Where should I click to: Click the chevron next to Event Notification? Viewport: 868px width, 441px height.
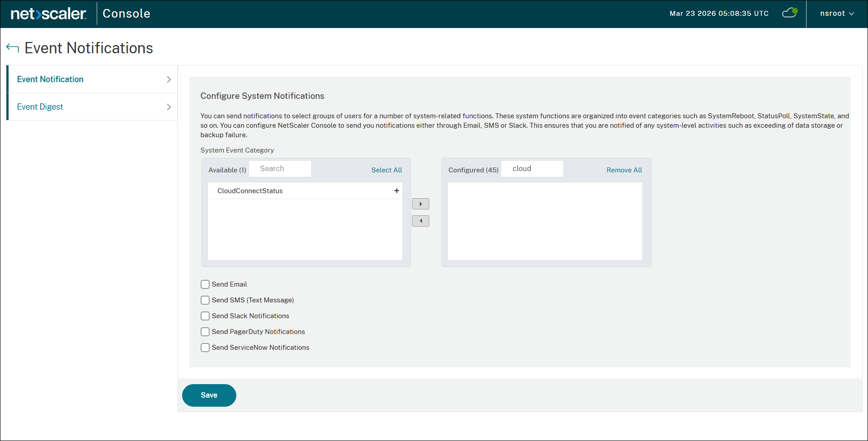(169, 79)
